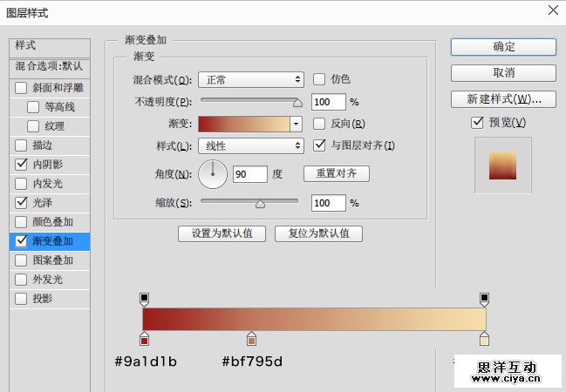
Task: Click the 角度 value field showing 90
Action: [249, 174]
